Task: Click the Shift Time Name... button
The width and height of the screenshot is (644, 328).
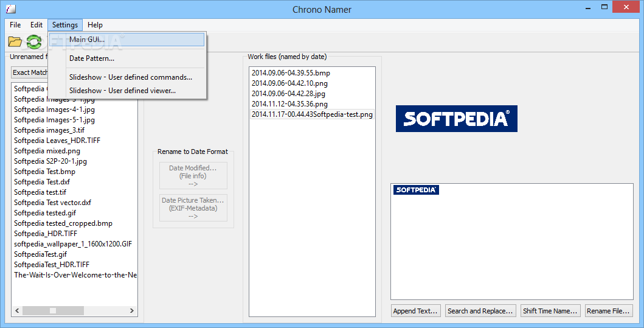Action: coord(550,311)
